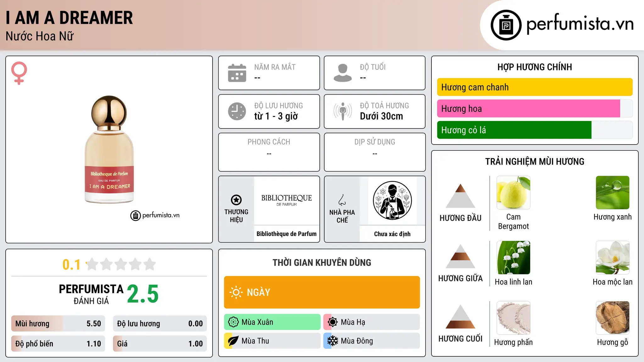The image size is (644, 362).
Task: Click the Giá 1.00 score bar
Action: [x=160, y=344]
